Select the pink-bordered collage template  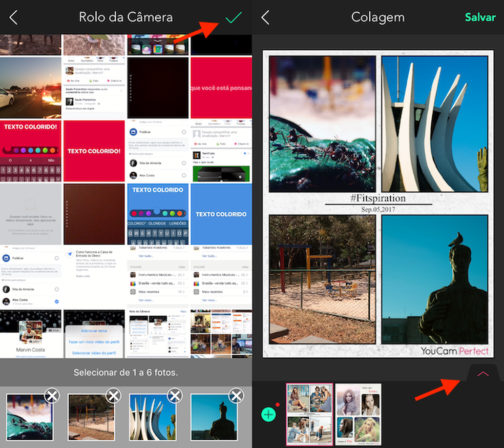pos(309,415)
